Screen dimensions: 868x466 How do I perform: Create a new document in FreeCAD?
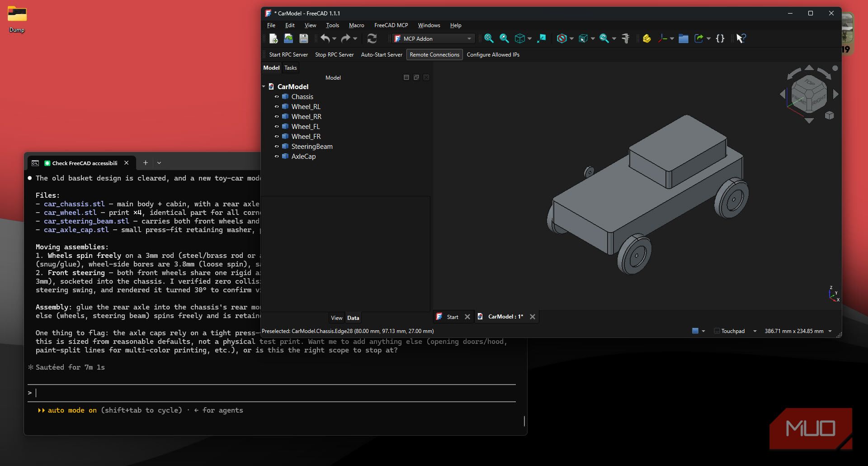point(273,39)
